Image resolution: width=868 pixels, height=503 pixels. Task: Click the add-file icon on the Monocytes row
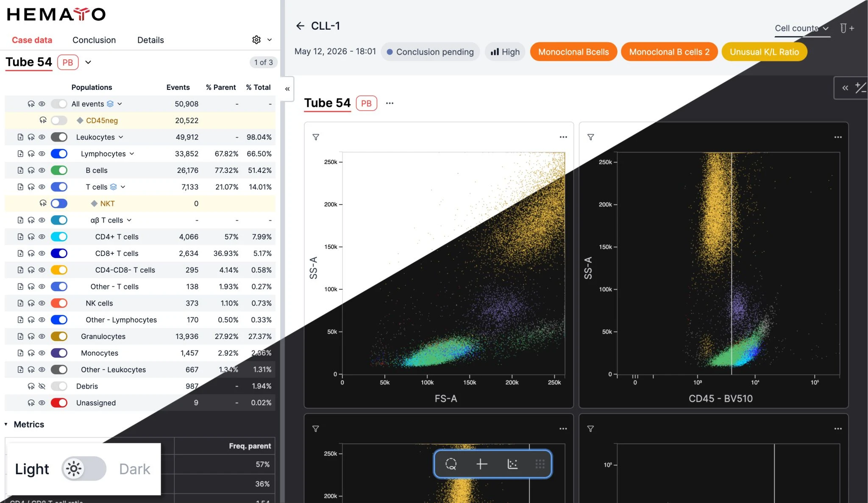[x=20, y=353]
